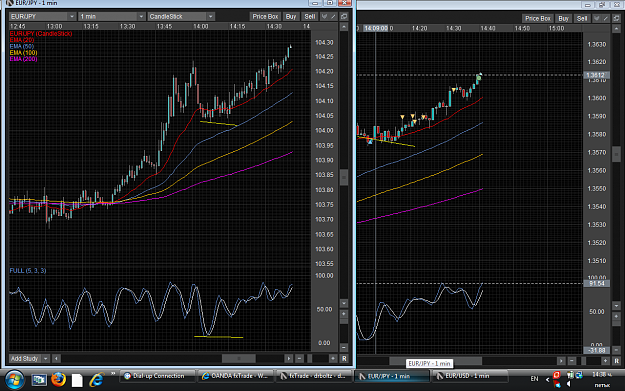This screenshot has height=391, width=625.
Task: Click the vertical scroll up arrow in EUR/JPY chart
Action: pyautogui.click(x=344, y=27)
